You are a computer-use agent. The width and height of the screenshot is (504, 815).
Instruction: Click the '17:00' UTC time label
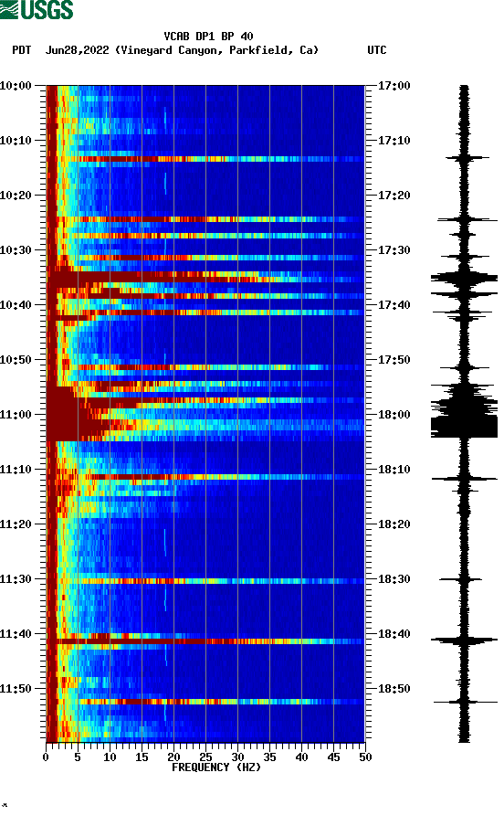(394, 85)
